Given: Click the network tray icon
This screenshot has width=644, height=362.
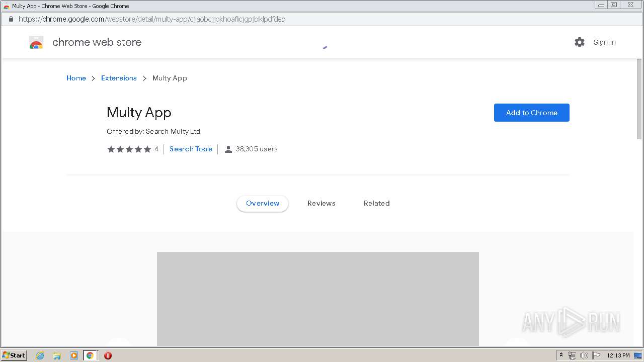Looking at the screenshot, I should coord(572,355).
